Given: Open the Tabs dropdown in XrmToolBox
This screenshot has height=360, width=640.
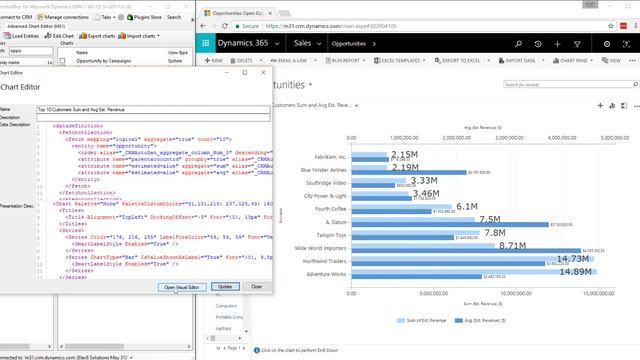Looking at the screenshot, I should coord(104,17).
